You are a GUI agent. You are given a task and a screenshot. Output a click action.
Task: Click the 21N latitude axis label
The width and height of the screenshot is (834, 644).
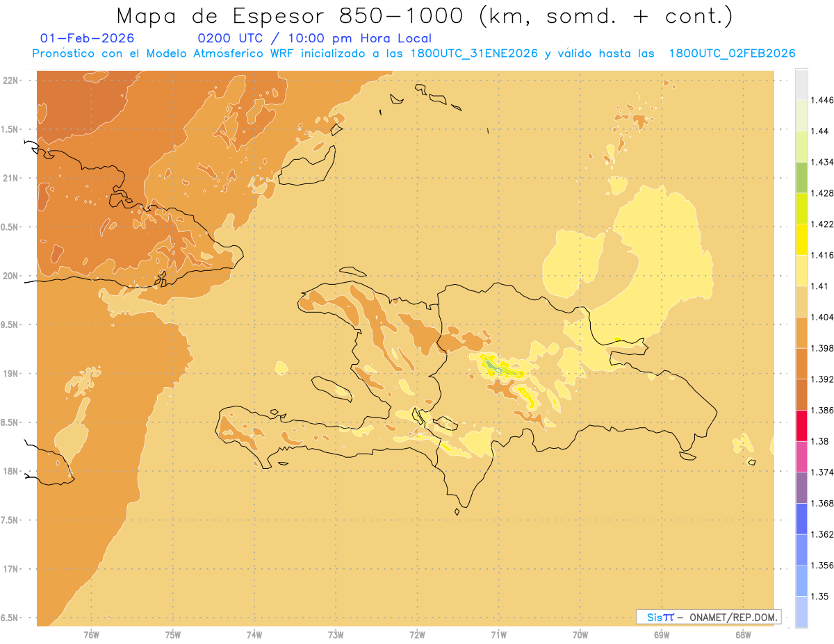(12, 178)
